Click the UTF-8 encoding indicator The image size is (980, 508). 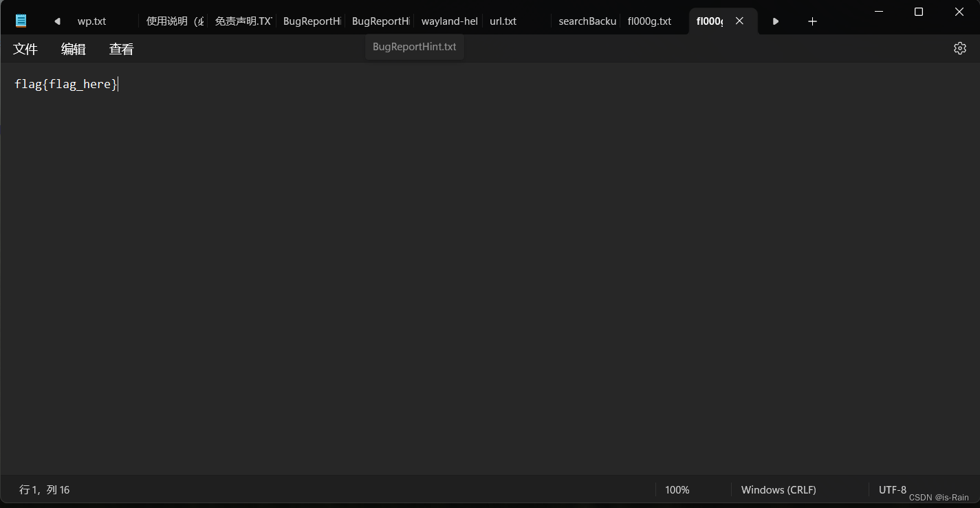tap(892, 489)
